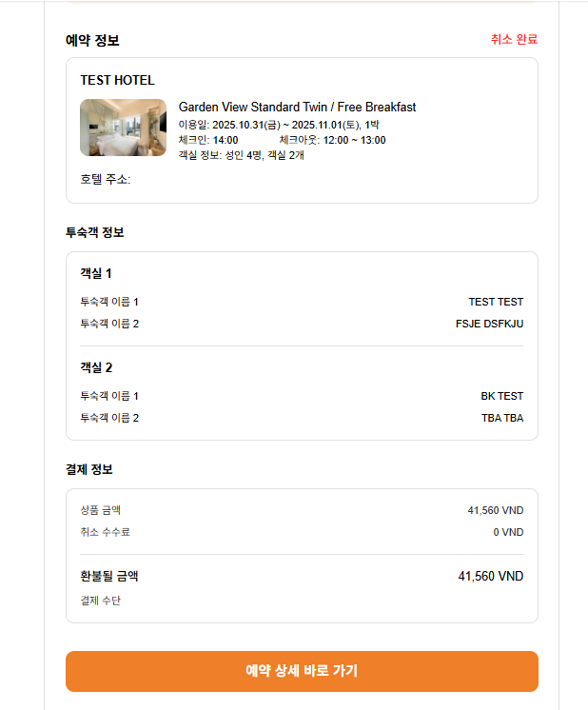Click the 'Garden View Standard Twin / Free Breakfast' title

297,108
